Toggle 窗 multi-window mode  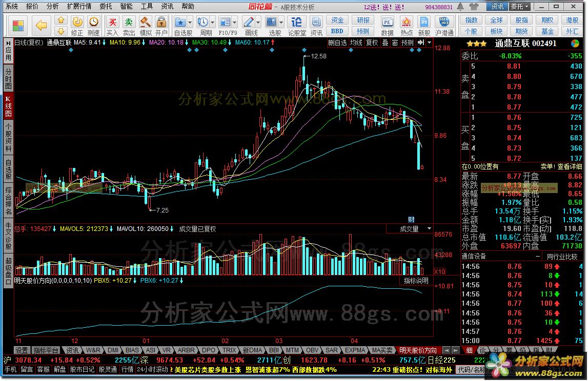(395, 43)
